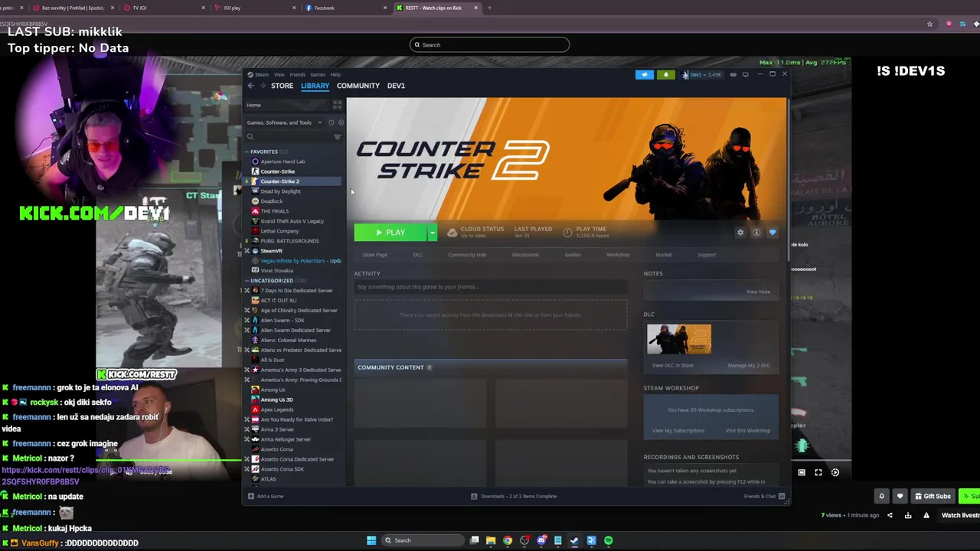Click the green PLAY button

click(x=390, y=233)
